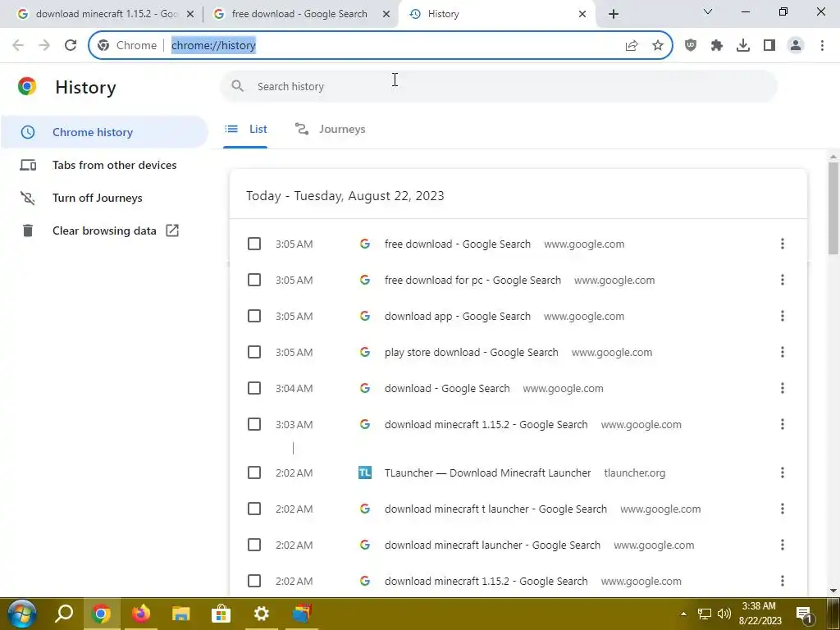Screen dimensions: 840x630
Task: Close the download minecraft 1.15.2 tab
Action: point(190,15)
